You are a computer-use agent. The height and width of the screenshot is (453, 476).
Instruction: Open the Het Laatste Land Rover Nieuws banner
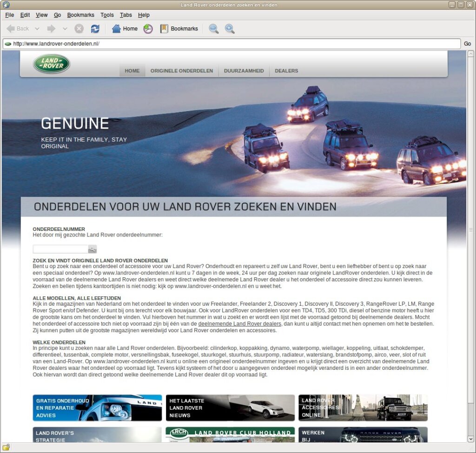point(230,408)
